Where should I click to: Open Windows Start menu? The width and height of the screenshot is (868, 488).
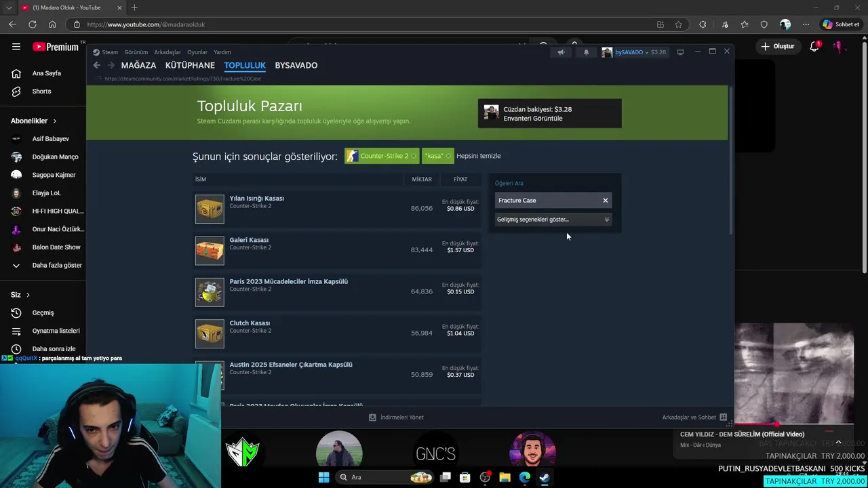tap(324, 477)
